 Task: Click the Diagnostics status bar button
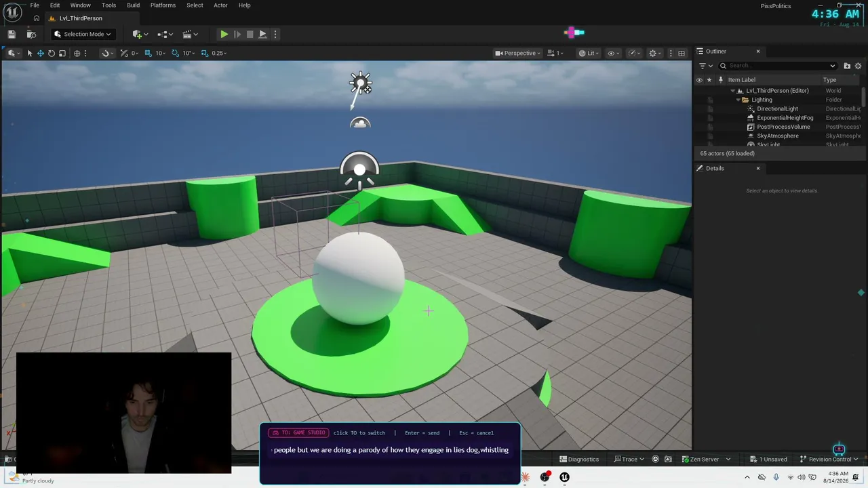pyautogui.click(x=578, y=459)
